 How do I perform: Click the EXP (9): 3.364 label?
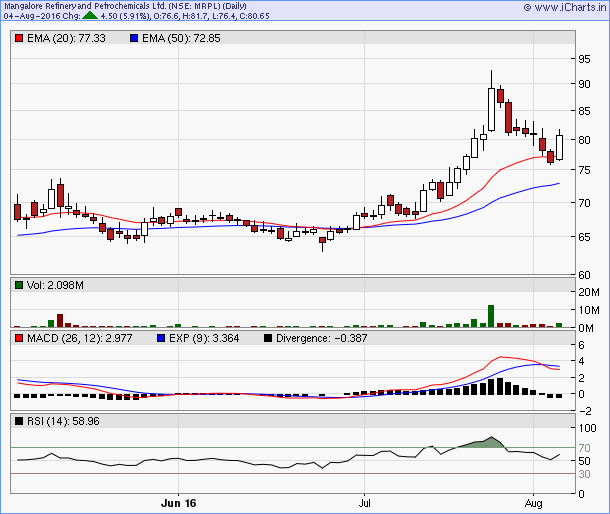tap(204, 338)
